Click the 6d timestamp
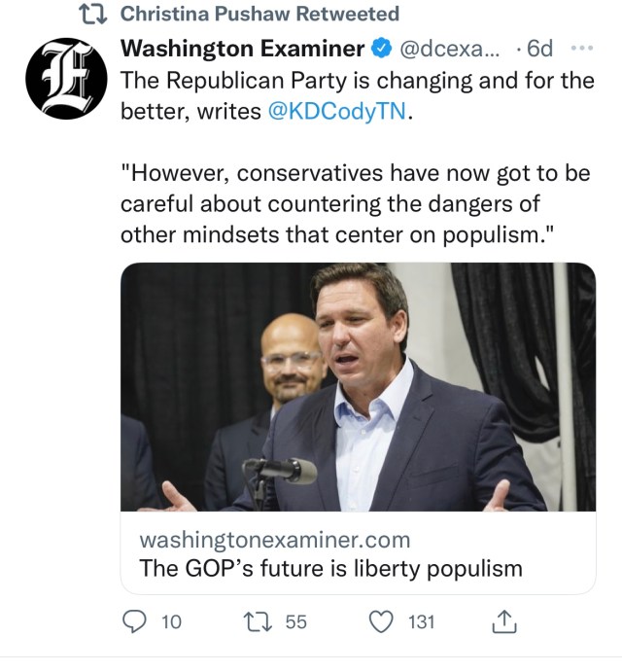Image resolution: width=622 pixels, height=672 pixels. [x=538, y=48]
